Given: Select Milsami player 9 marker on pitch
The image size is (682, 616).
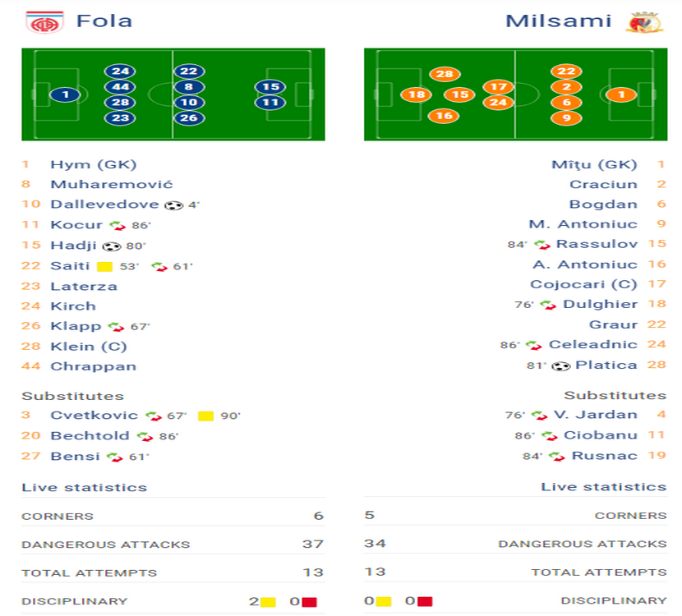Looking at the screenshot, I should click(x=566, y=117).
